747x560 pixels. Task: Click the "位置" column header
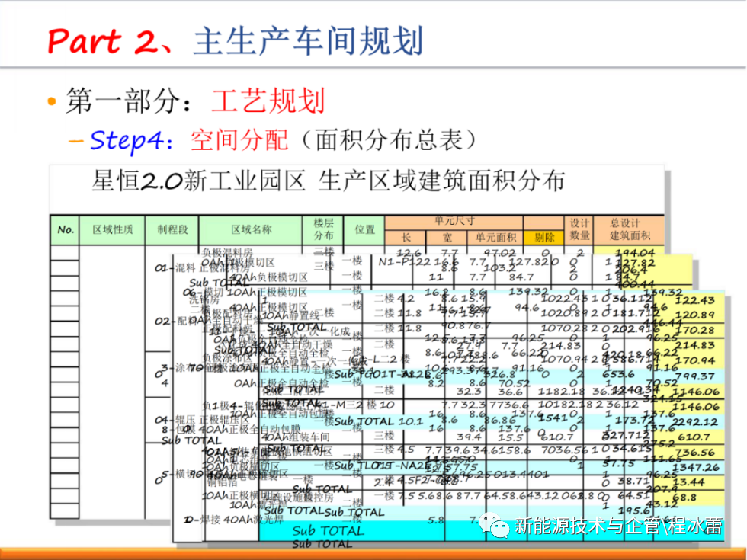[x=364, y=230]
